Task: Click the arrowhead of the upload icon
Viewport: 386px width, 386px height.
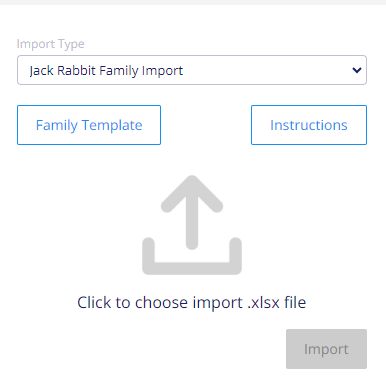Action: pos(192,193)
